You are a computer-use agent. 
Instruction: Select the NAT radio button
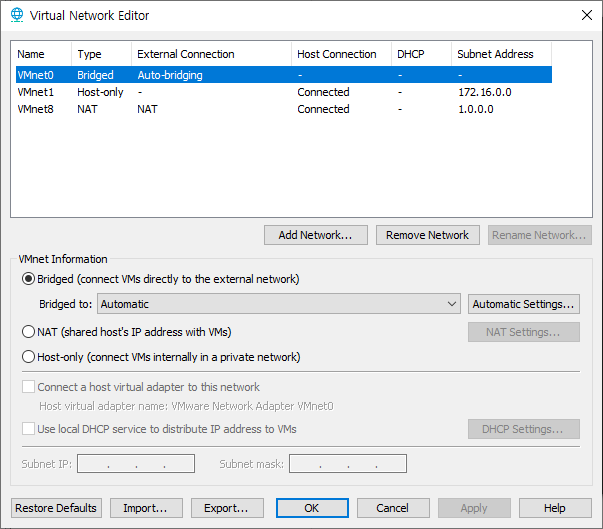point(28,332)
